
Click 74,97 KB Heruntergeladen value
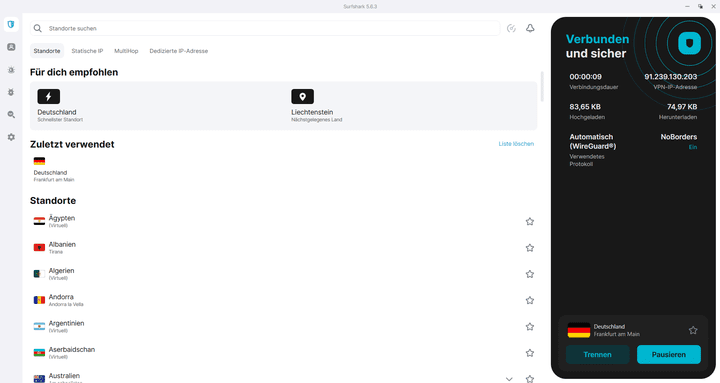tap(682, 107)
